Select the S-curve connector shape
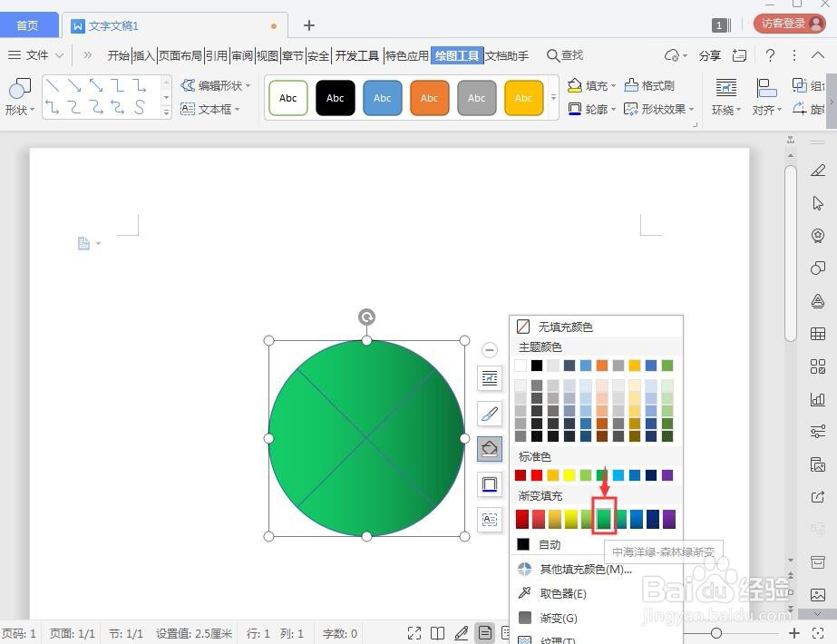Image resolution: width=837 pixels, height=644 pixels. 140,107
